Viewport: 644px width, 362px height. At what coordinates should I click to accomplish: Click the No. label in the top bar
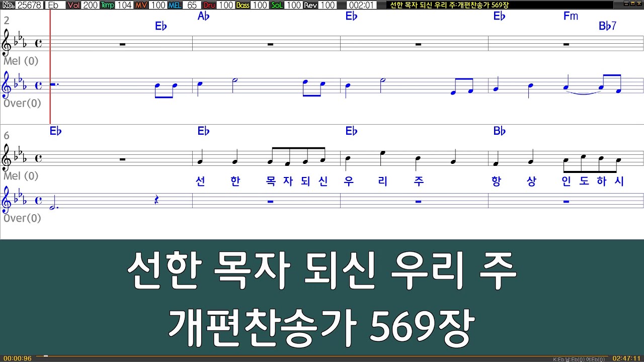point(8,5)
